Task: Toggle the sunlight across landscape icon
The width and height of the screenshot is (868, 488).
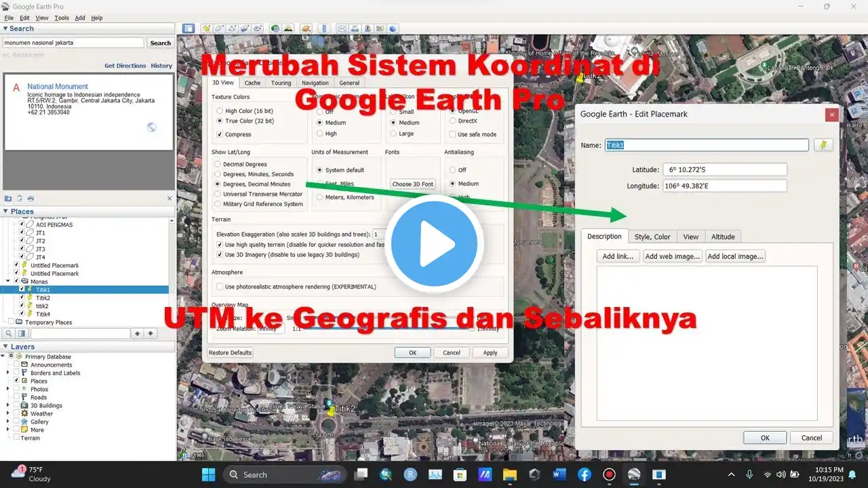Action: pos(288,28)
